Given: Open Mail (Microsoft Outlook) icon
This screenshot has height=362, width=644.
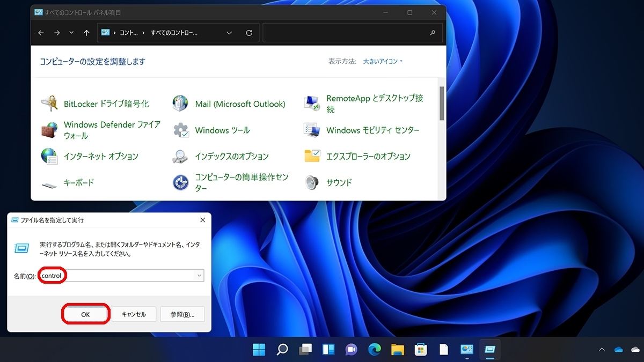Looking at the screenshot, I should 181,104.
